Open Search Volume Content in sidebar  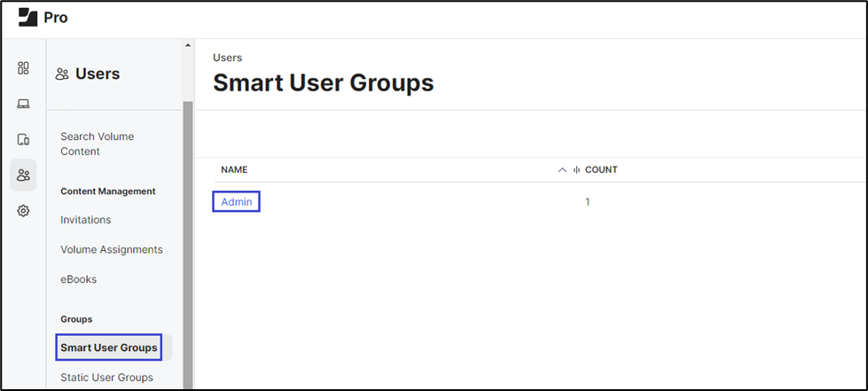(x=97, y=144)
